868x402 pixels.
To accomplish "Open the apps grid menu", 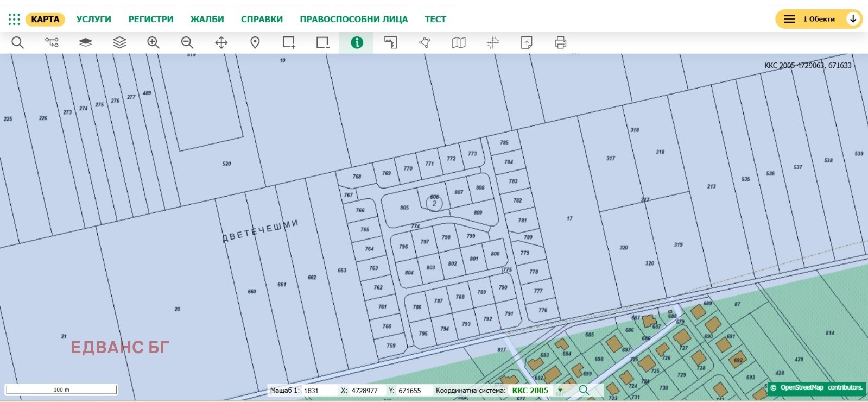I will pyautogui.click(x=14, y=20).
